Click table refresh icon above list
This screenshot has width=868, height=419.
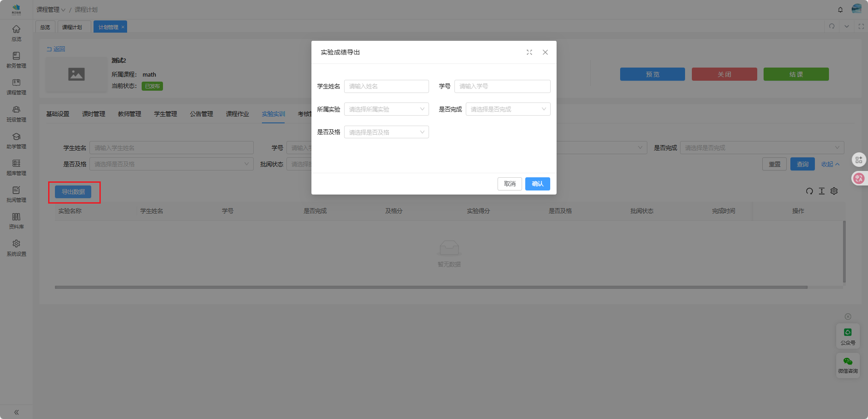click(809, 191)
